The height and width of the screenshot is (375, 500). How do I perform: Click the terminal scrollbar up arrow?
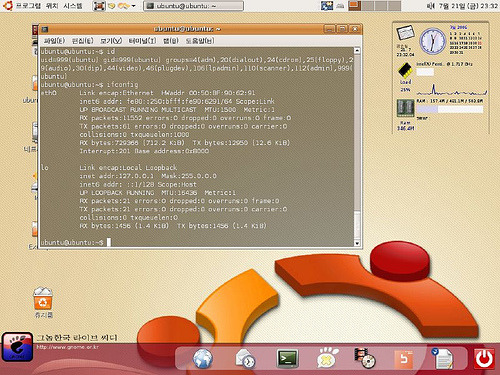357,51
